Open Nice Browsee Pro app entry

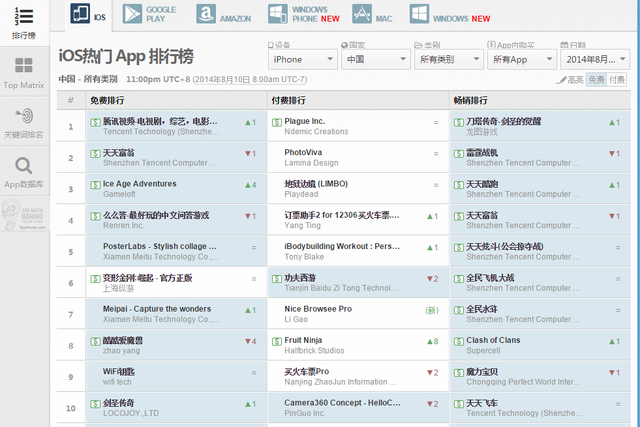tap(318, 309)
